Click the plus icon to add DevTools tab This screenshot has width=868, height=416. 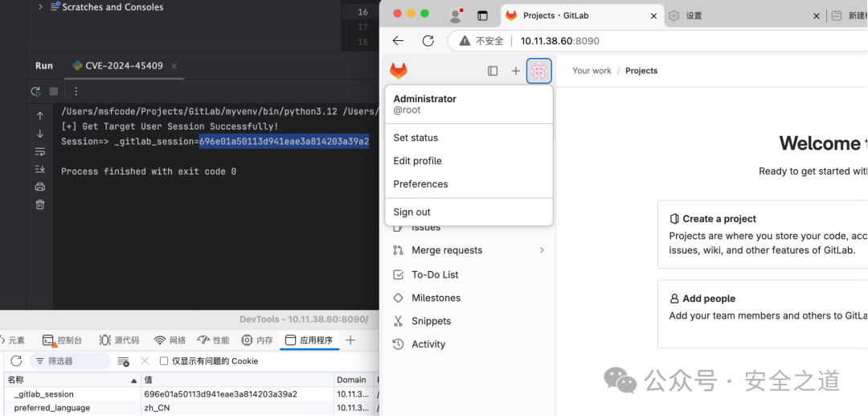[x=350, y=340]
